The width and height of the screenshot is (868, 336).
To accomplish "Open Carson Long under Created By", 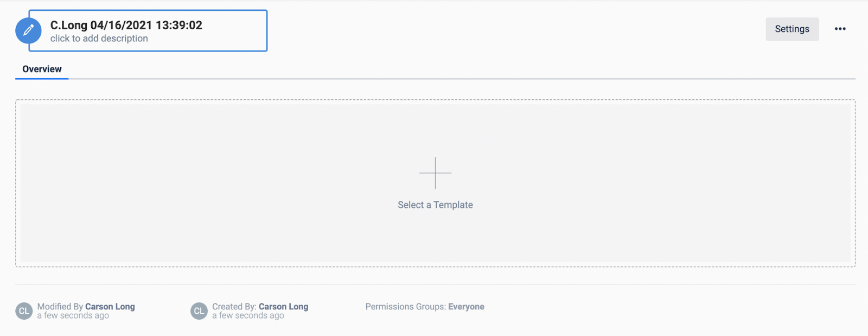I will [x=283, y=307].
